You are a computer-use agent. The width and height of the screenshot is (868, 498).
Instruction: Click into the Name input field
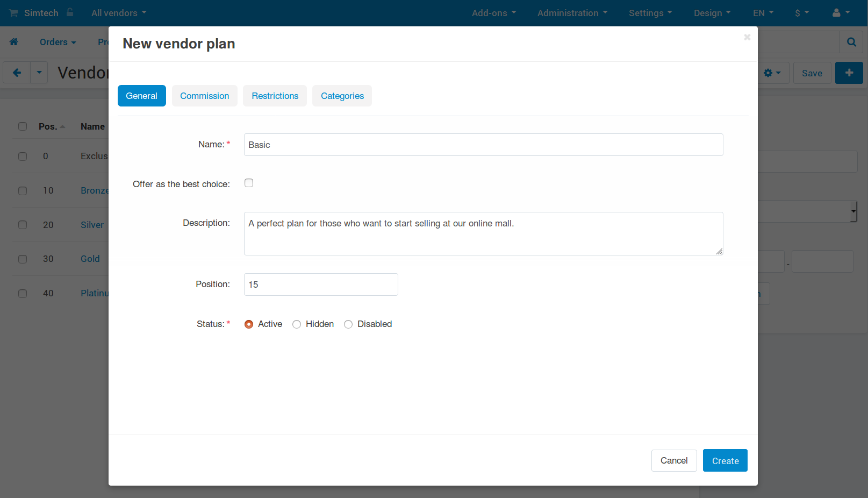click(x=484, y=145)
